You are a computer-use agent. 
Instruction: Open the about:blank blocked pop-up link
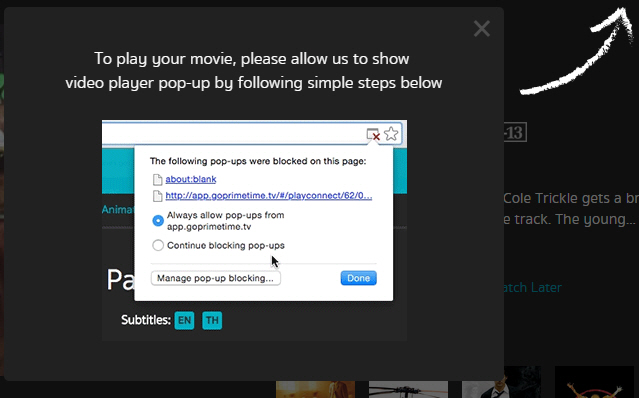[191, 179]
